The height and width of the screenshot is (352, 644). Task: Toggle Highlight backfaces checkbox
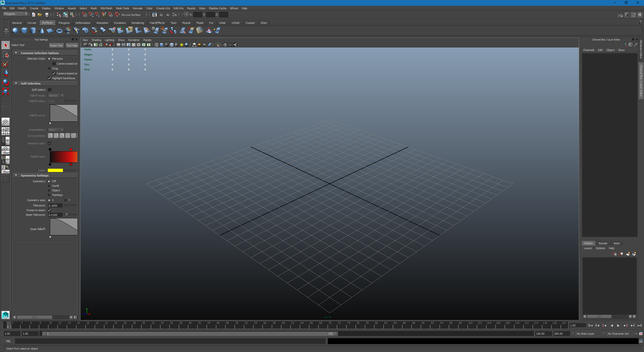click(50, 78)
